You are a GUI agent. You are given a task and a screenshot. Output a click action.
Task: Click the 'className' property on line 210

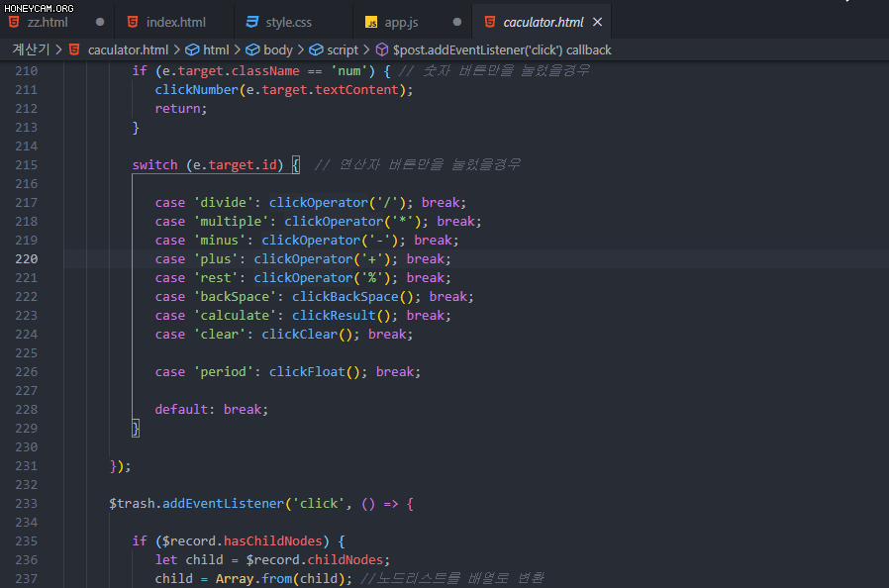(265, 71)
